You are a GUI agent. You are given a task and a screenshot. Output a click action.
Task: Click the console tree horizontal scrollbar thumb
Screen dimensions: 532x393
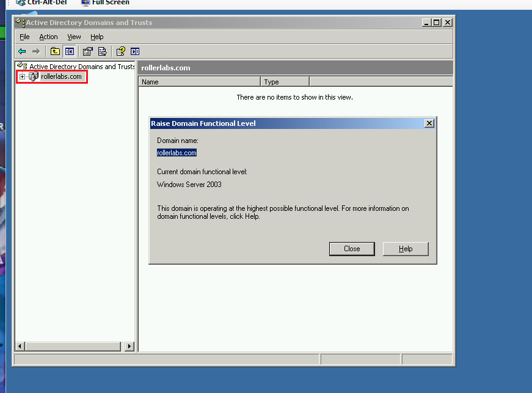73,346
